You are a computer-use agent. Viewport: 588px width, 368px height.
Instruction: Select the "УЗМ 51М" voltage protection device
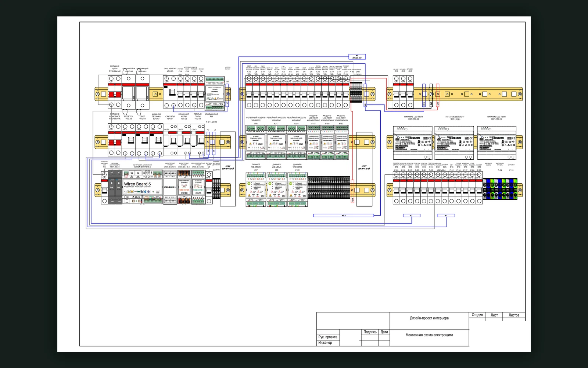pos(129,93)
